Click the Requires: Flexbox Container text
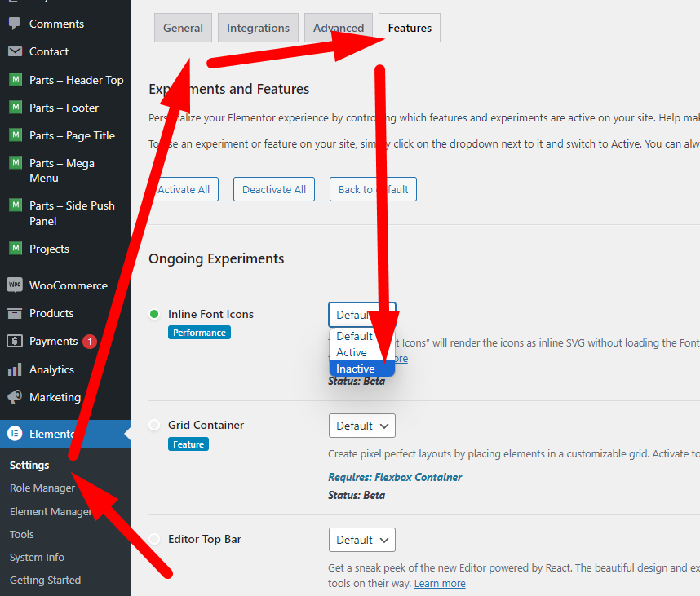This screenshot has height=596, width=700. point(395,477)
